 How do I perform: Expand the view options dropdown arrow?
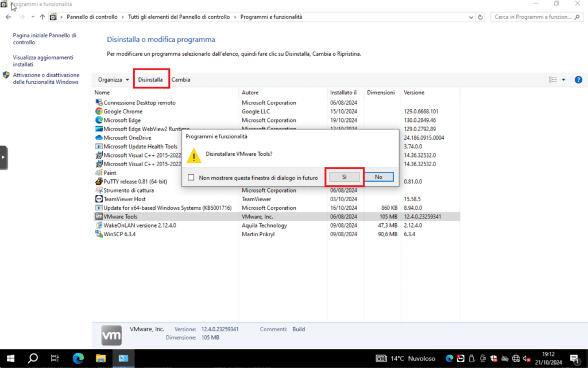coord(563,79)
